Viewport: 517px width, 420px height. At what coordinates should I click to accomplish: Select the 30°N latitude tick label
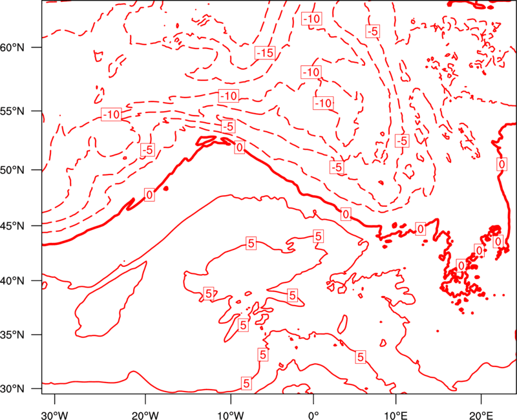pos(12,389)
